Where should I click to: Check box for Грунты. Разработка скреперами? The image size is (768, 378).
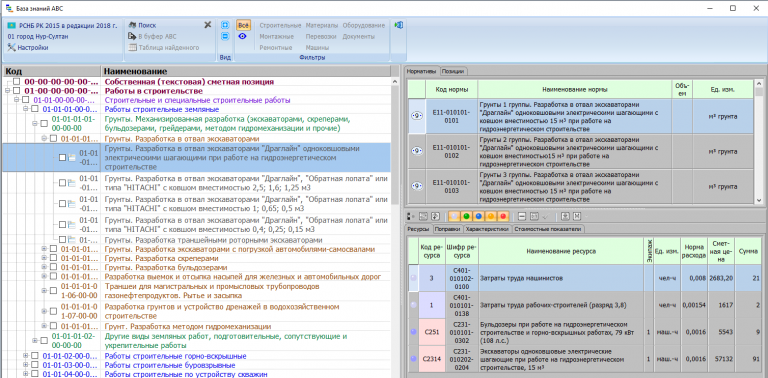click(x=53, y=258)
